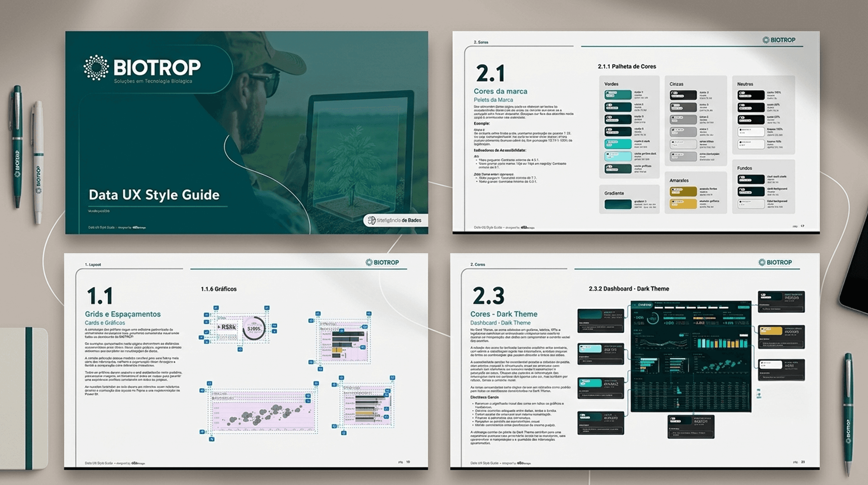Click the brain icon in the cover badge
This screenshot has height=485, width=868.
click(x=372, y=220)
